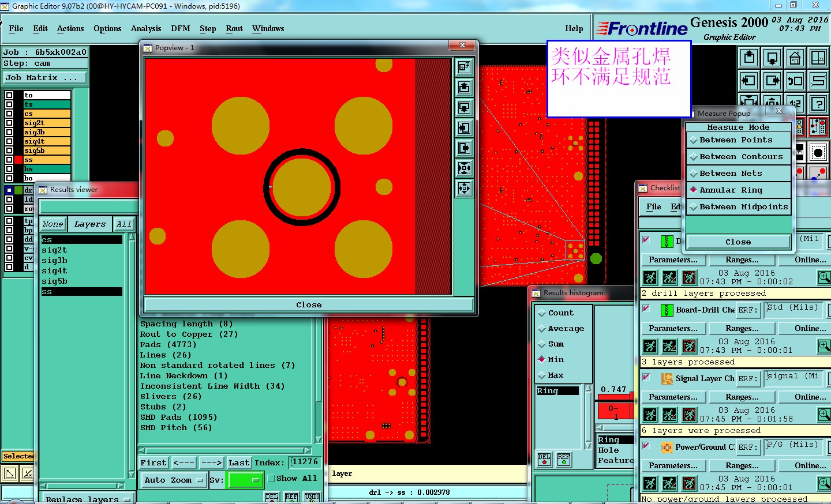Open the green Sv severity dropdown
Image resolution: width=831 pixels, height=504 pixels.
click(x=246, y=480)
